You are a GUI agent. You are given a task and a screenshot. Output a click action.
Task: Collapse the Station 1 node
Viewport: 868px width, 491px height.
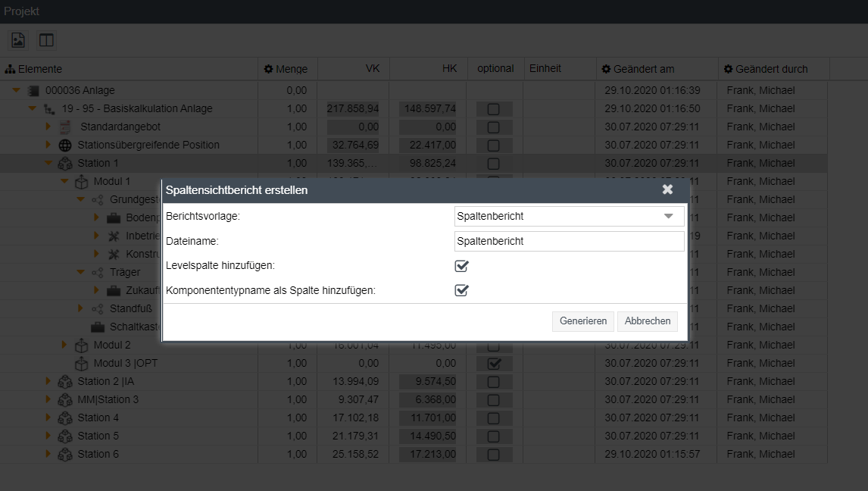pyautogui.click(x=48, y=163)
